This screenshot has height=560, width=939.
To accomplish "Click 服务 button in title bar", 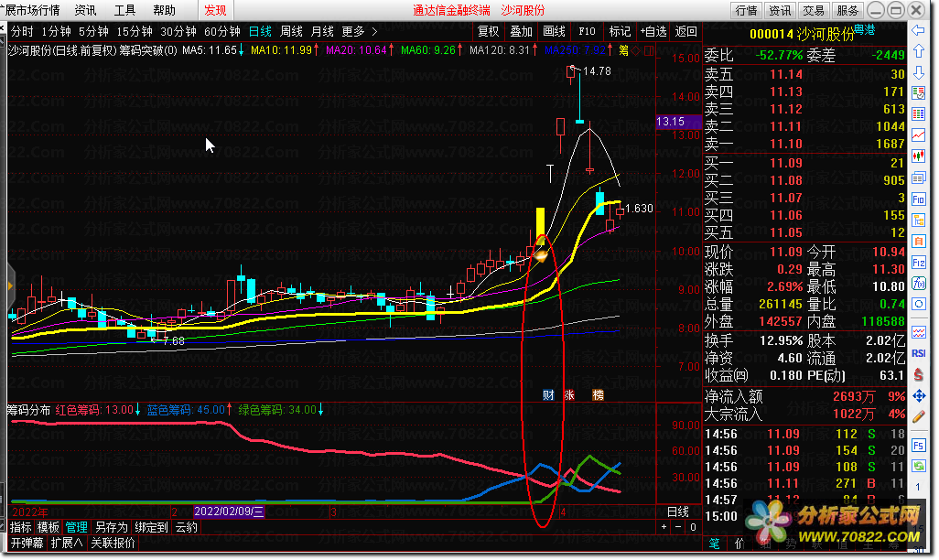I will click(847, 10).
